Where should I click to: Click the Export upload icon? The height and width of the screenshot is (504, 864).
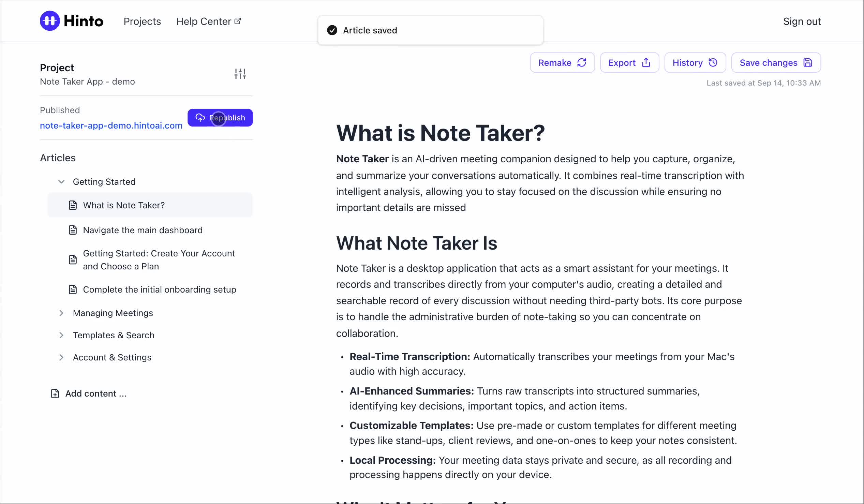(x=646, y=63)
